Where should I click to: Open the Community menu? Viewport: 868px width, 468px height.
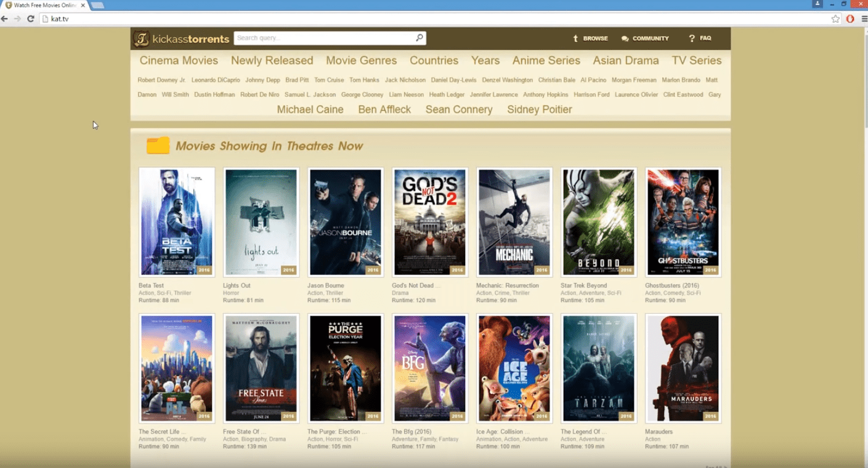[x=645, y=38]
